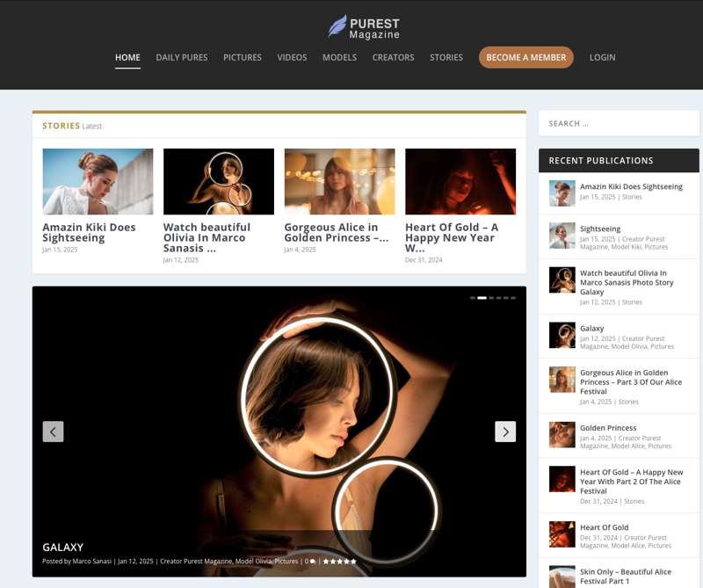Open the GALAXY slide title
Viewport: 703px width, 588px height.
pos(62,548)
